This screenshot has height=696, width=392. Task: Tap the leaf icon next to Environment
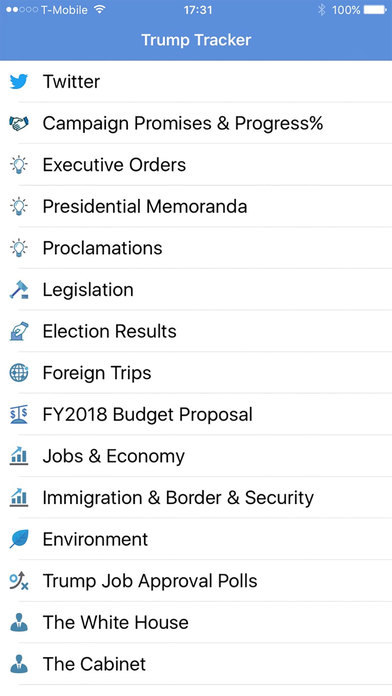coord(19,539)
